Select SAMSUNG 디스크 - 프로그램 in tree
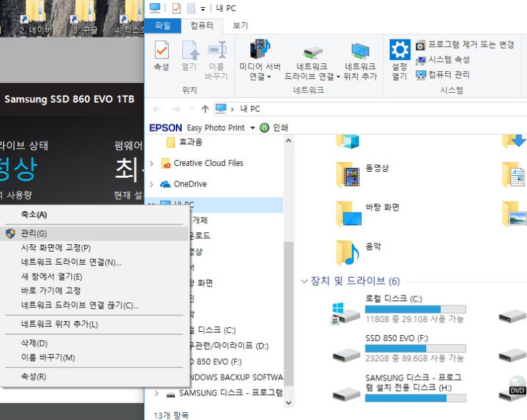Viewport: 527px width, 420px height. point(225,393)
